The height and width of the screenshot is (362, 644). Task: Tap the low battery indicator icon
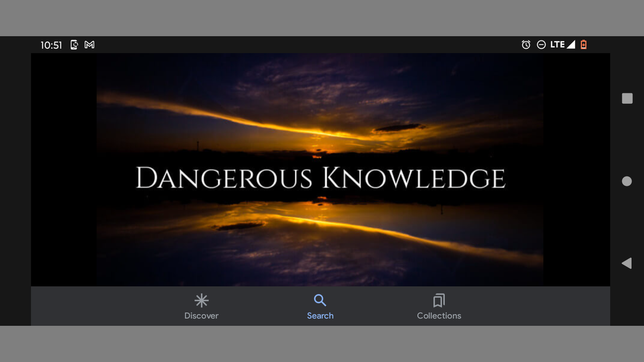click(584, 45)
